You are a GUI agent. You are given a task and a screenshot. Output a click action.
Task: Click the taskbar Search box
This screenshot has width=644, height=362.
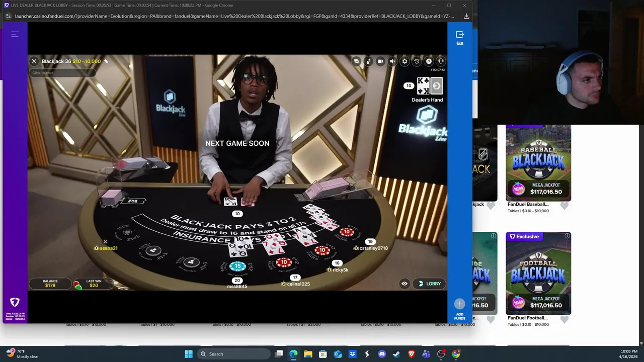pos(233,354)
